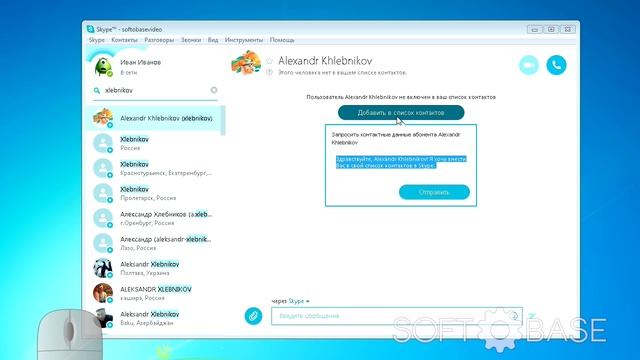Click in the xlebnikov search field
The width and height of the screenshot is (640, 360).
(155, 90)
